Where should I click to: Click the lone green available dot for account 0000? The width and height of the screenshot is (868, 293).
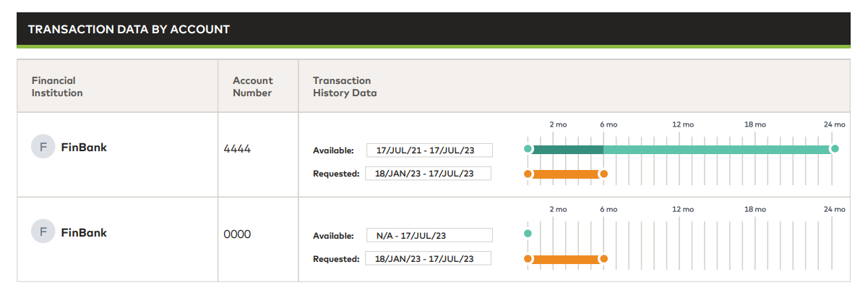[x=528, y=234]
